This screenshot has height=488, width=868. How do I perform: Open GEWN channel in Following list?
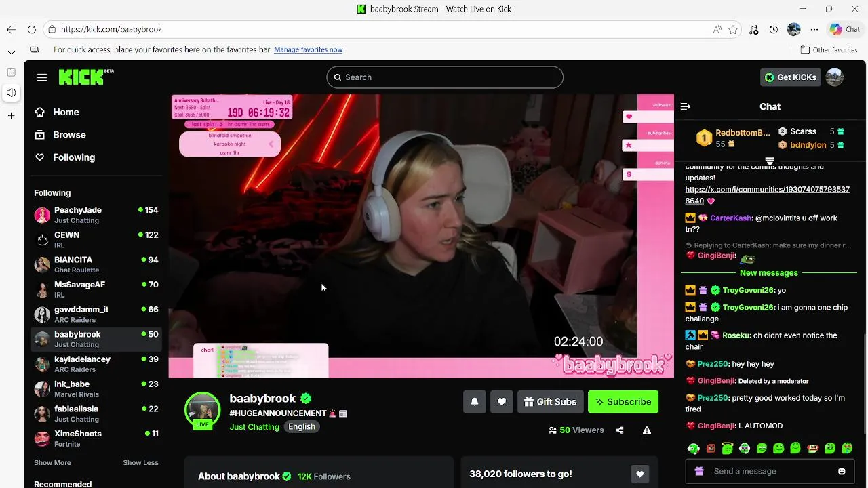click(96, 240)
